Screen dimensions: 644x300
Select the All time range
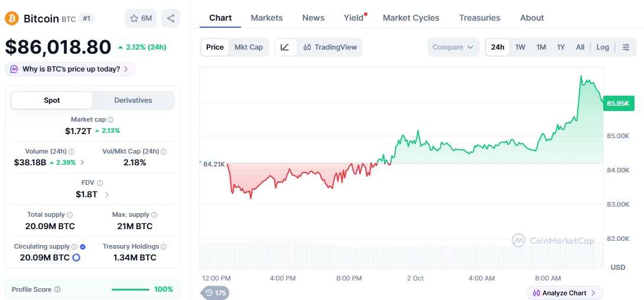point(580,47)
